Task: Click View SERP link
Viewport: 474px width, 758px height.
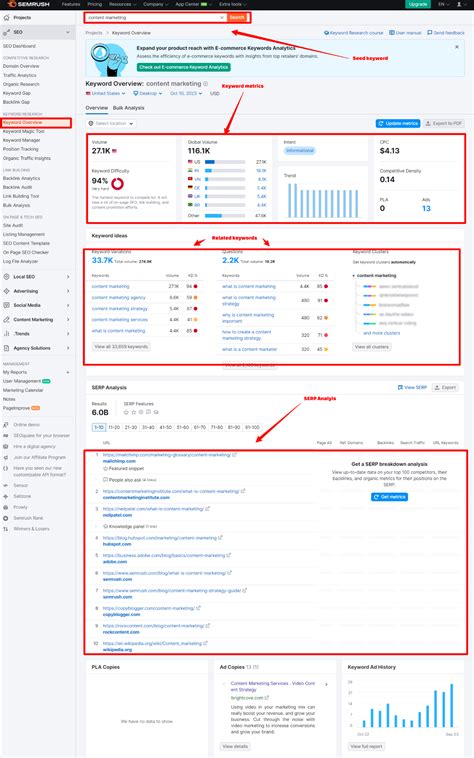Action: [412, 388]
